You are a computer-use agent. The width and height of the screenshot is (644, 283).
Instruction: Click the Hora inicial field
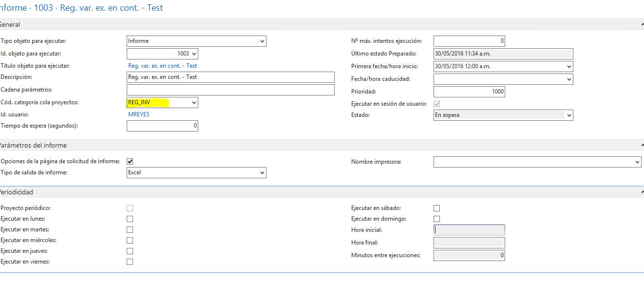469,230
